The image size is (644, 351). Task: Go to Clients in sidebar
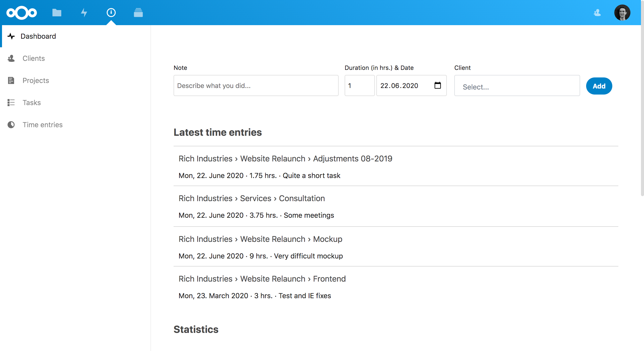click(x=34, y=58)
